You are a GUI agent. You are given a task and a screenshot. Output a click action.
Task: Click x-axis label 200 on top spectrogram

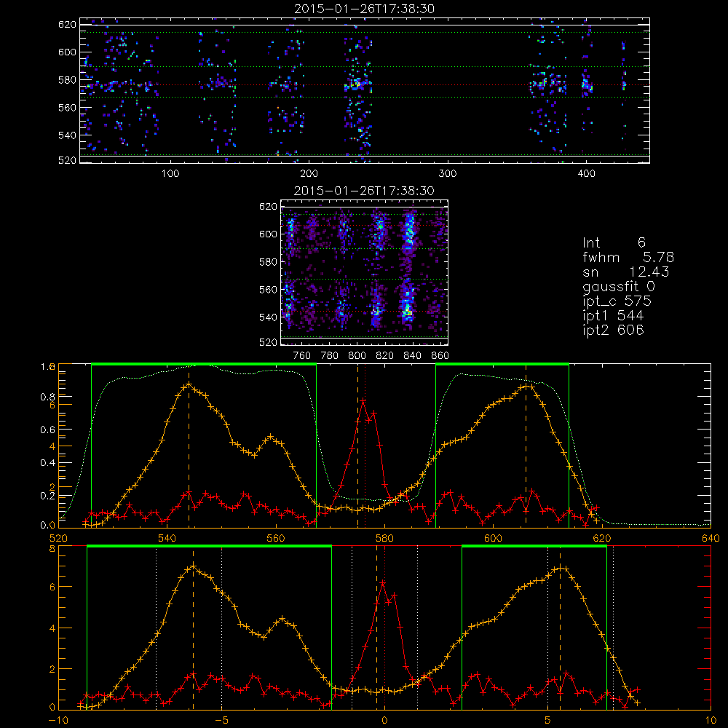[x=309, y=174]
